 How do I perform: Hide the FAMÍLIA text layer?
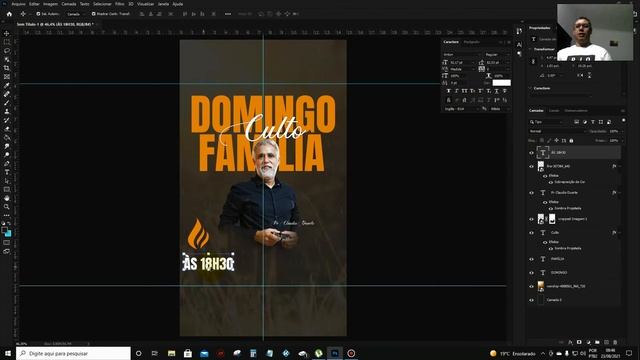pyautogui.click(x=531, y=259)
